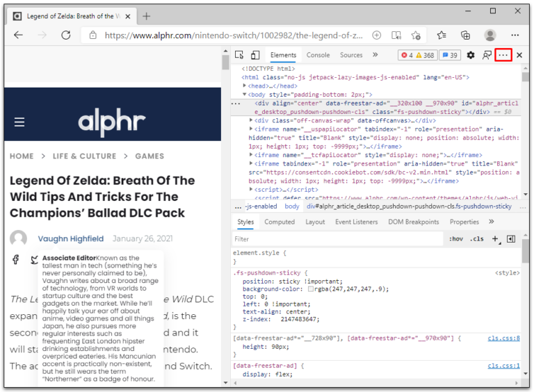Screen dimensions: 534x392
Task: Click Vaughn Highfield author avatar
Action: click(x=18, y=238)
